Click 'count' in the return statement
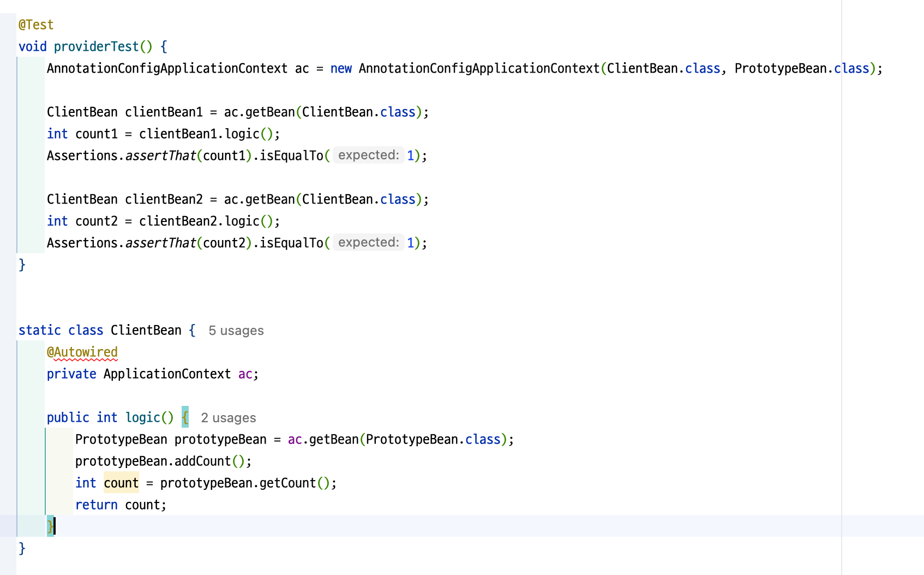This screenshot has height=575, width=924. (x=142, y=505)
